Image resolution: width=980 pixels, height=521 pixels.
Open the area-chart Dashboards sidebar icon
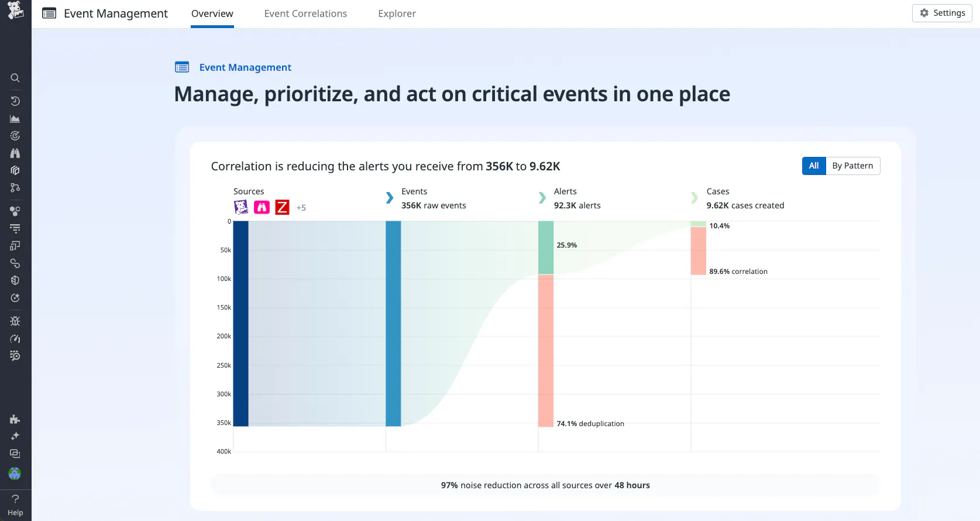(15, 119)
